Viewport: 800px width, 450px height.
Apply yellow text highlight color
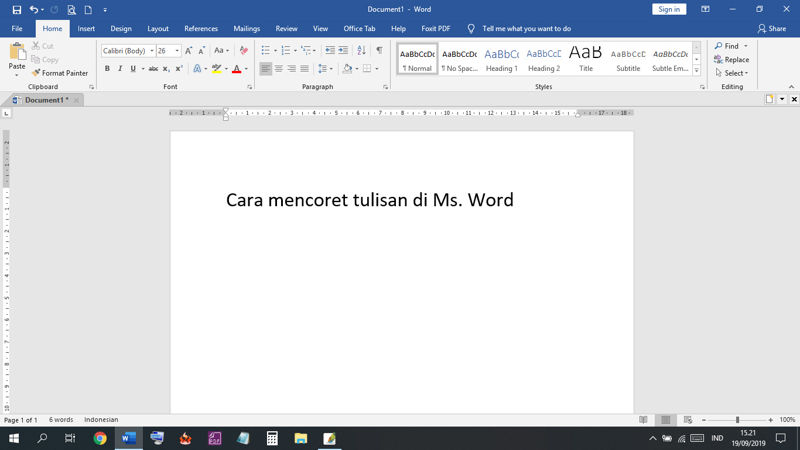(217, 68)
